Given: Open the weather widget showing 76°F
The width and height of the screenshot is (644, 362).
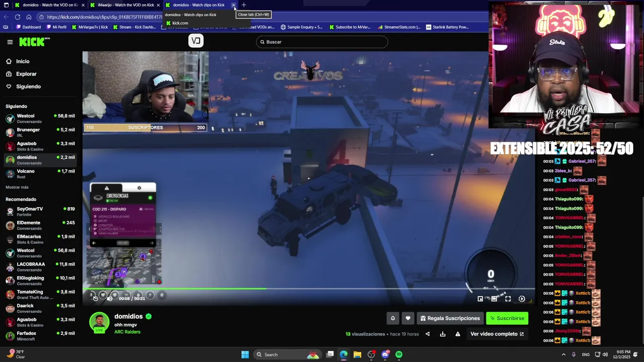Looking at the screenshot, I should (x=16, y=354).
